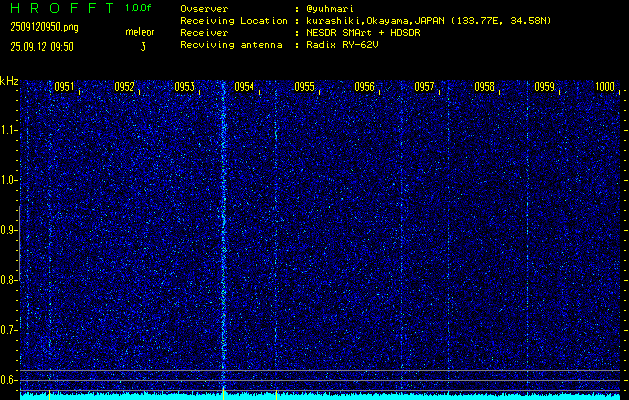The width and height of the screenshot is (629, 400).
Task: Click the yellow meteor marker below the 0951 label
Action: 49,394
